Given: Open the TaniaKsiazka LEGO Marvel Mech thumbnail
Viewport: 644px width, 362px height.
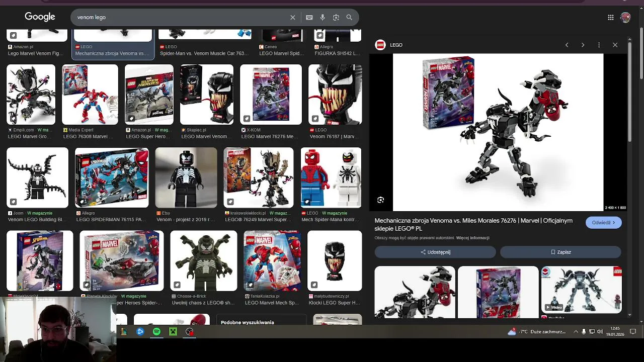Looking at the screenshot, I should (x=272, y=261).
